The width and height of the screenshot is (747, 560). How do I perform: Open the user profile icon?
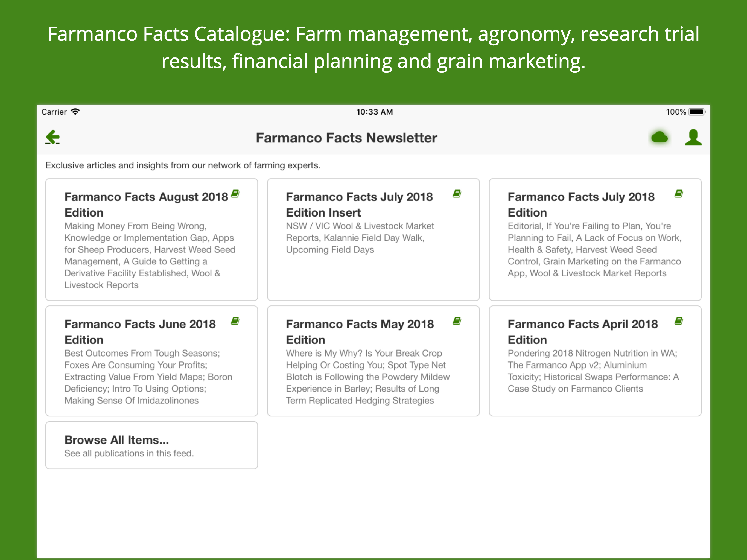(x=693, y=137)
